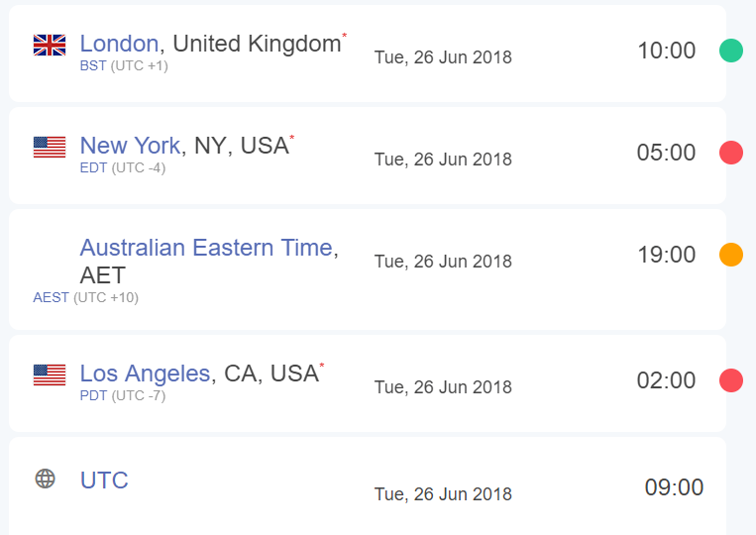Click the USA flag beside New York

click(50, 147)
